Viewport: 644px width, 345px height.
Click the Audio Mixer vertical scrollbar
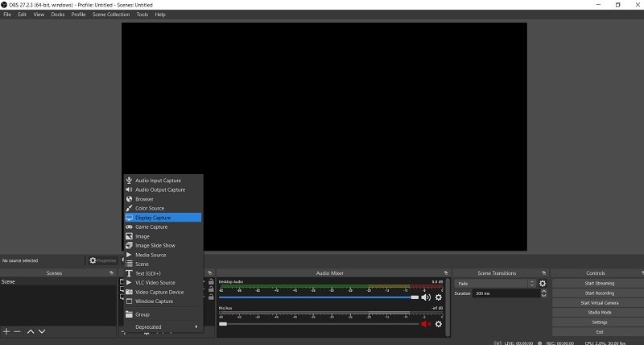click(448, 306)
